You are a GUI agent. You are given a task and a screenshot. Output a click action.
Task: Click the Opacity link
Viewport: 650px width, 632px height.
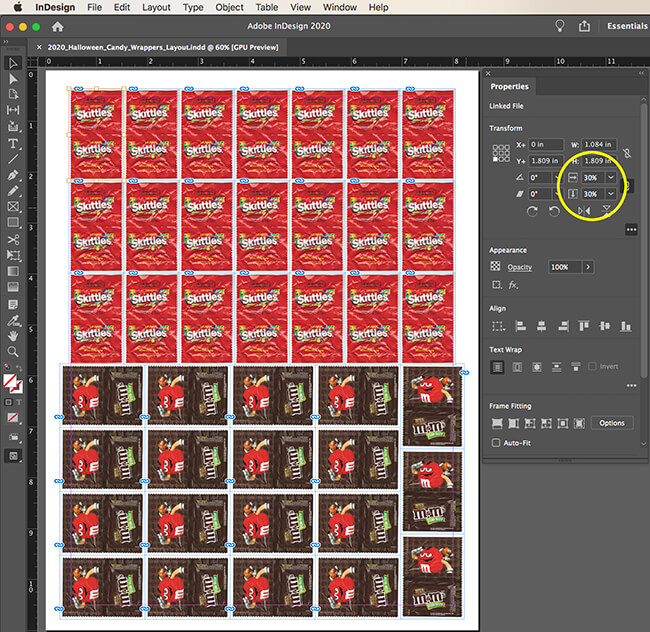519,267
